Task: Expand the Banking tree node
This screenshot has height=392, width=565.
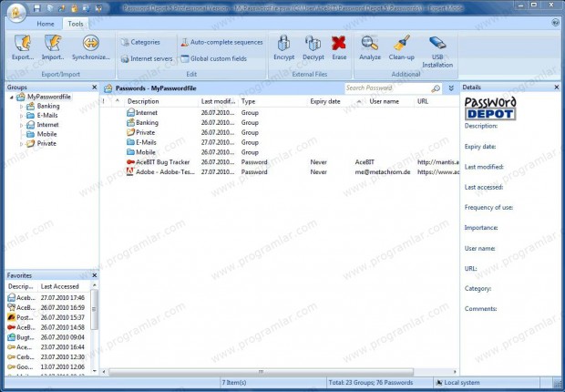Action: 21,107
